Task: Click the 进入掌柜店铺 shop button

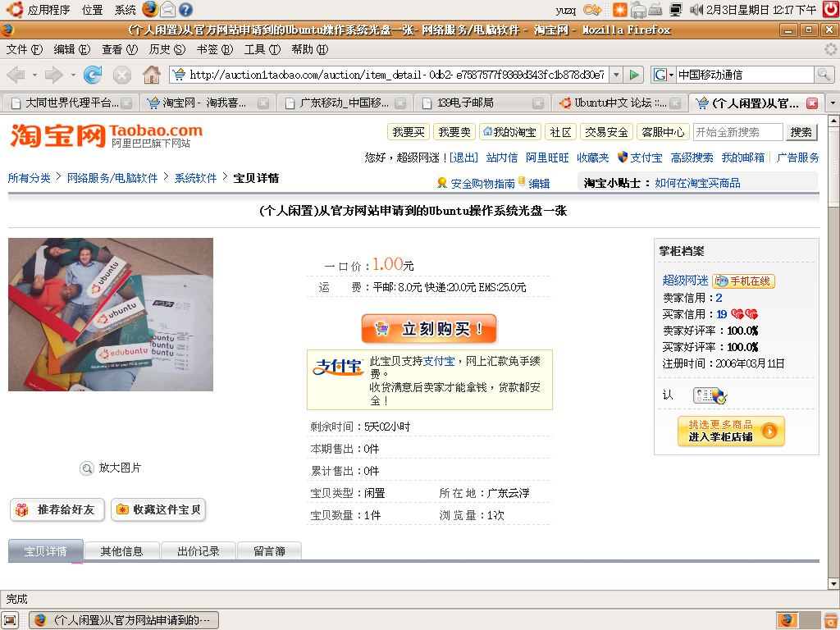Action: click(731, 431)
